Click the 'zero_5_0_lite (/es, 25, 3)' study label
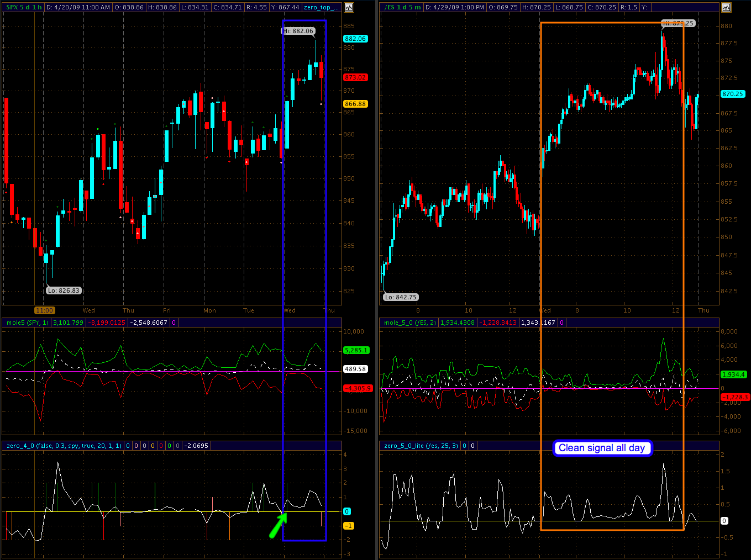The height and width of the screenshot is (560, 751). pyautogui.click(x=421, y=446)
